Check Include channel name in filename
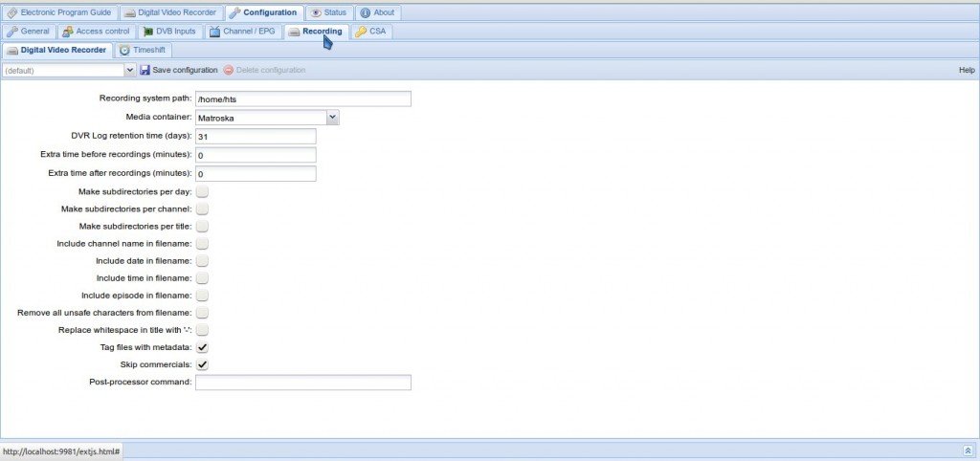 coord(202,244)
